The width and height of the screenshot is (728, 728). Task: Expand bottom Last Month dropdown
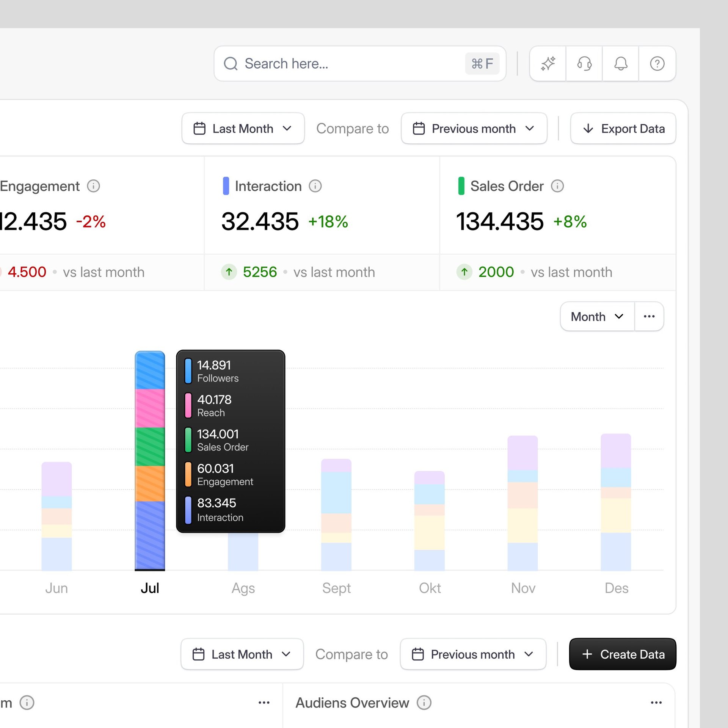coord(242,654)
